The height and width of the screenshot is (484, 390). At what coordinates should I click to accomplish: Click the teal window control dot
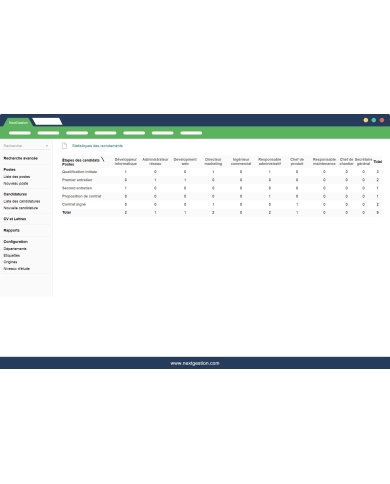click(374, 120)
